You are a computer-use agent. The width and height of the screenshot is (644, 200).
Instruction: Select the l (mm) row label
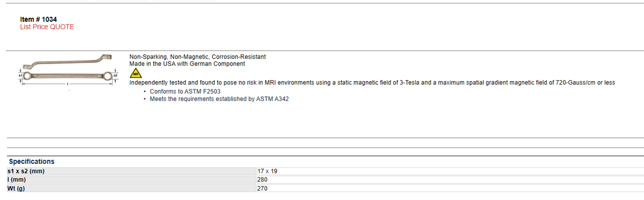(x=16, y=180)
